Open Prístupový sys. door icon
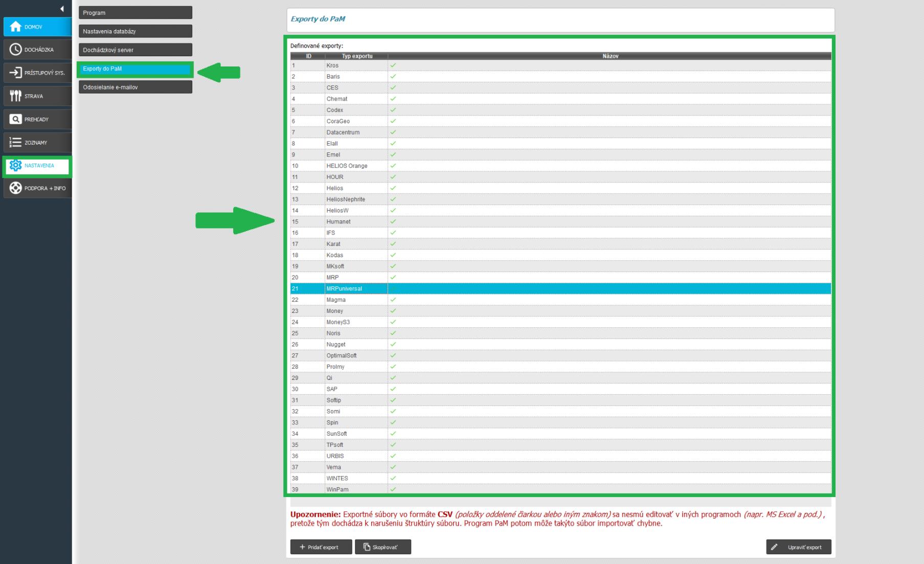The image size is (924, 564). (x=16, y=73)
